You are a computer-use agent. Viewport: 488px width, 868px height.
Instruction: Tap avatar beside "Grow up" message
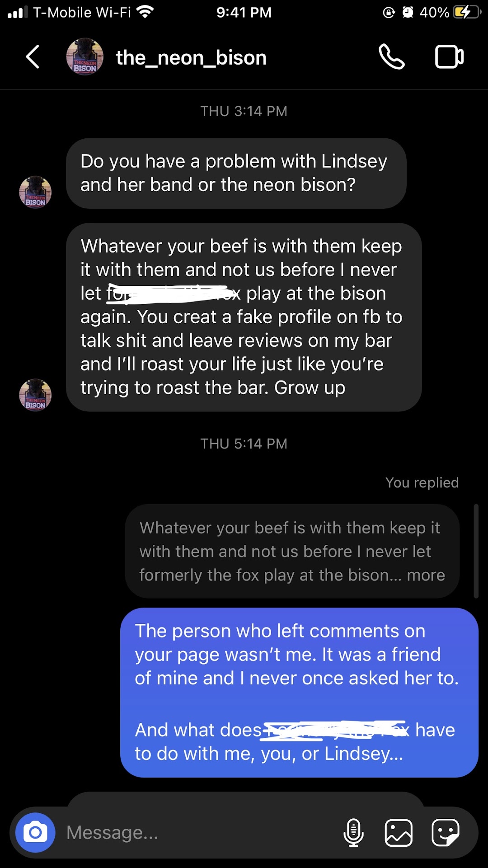(x=35, y=395)
